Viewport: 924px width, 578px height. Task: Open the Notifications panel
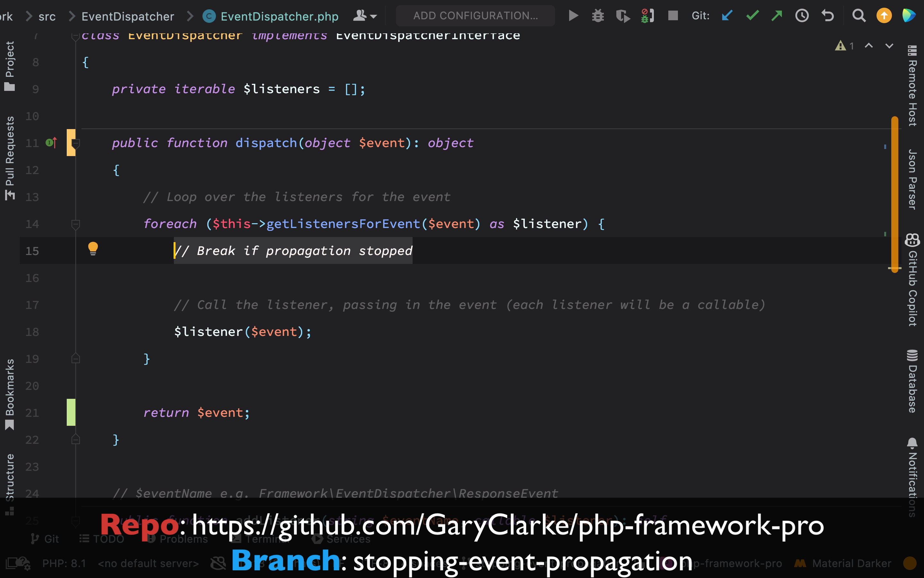(x=912, y=477)
